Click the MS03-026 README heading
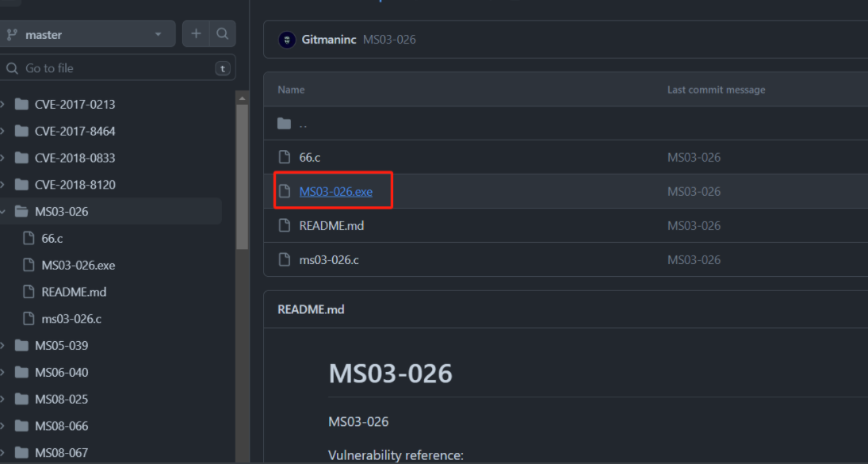This screenshot has width=868, height=464. [x=390, y=374]
